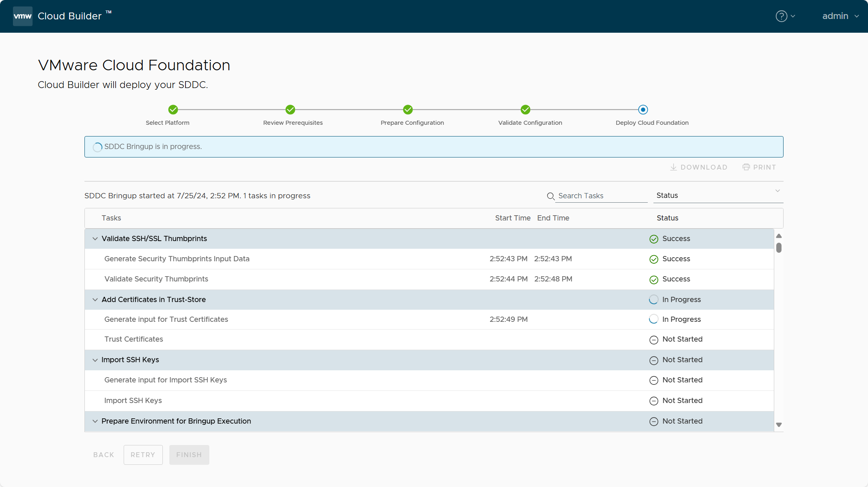Click the Select Platform step checkmark
Image resolution: width=868 pixels, height=487 pixels.
[173, 109]
